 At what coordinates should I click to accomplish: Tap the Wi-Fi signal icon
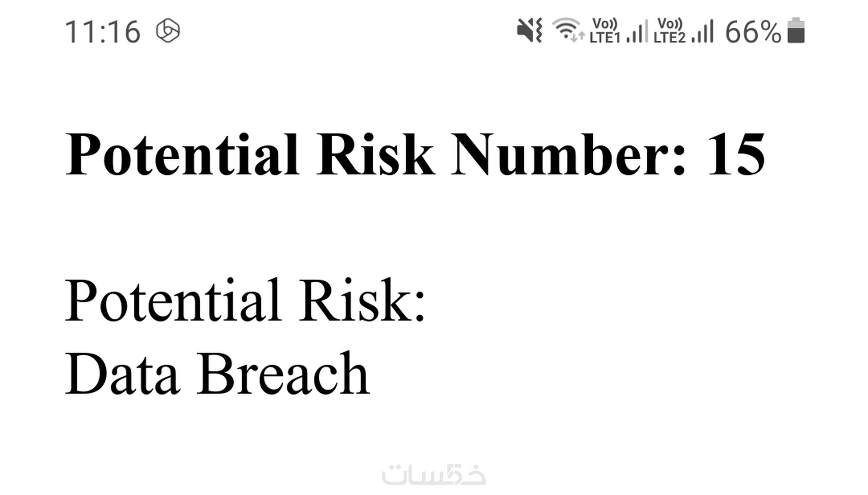point(565,29)
